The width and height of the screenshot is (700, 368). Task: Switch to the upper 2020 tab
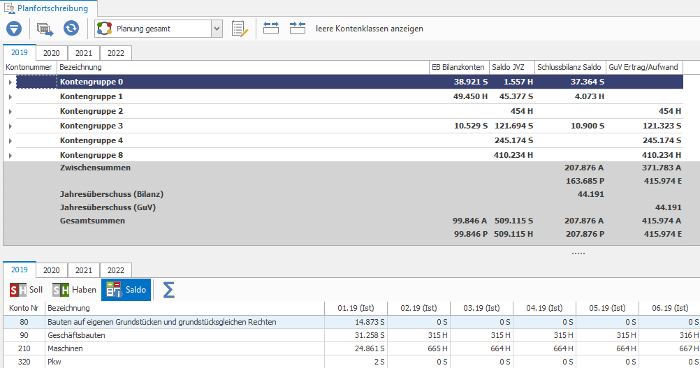tap(51, 53)
